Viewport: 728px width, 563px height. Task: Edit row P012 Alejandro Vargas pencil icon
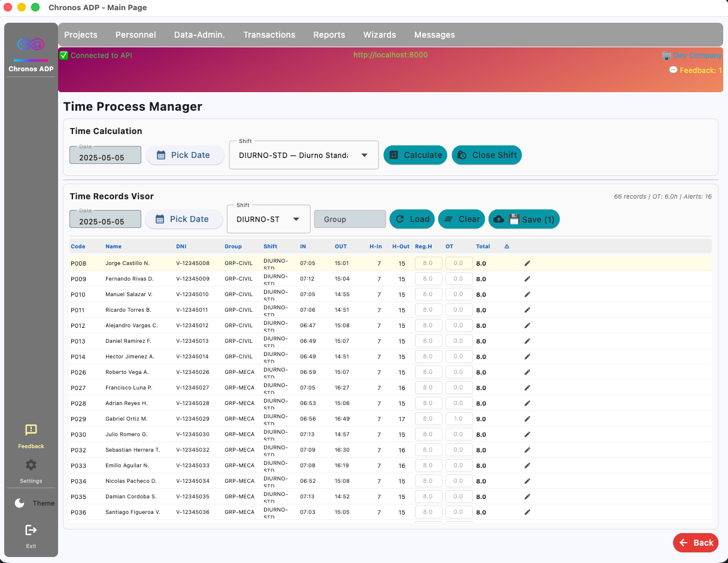[527, 325]
